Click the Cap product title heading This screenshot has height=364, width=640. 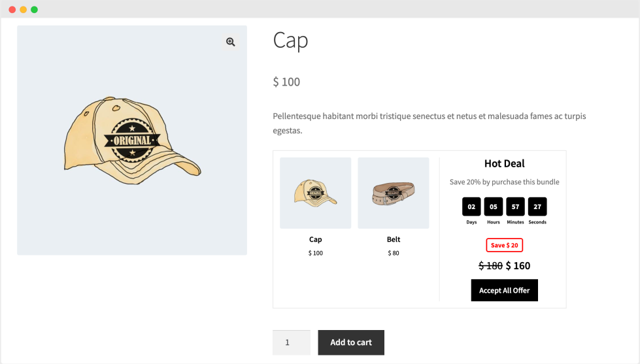point(290,41)
